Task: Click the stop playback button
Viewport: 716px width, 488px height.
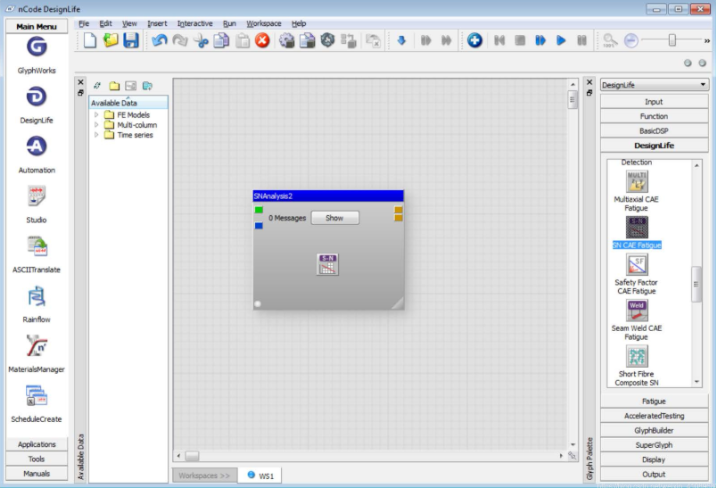Action: click(x=520, y=41)
